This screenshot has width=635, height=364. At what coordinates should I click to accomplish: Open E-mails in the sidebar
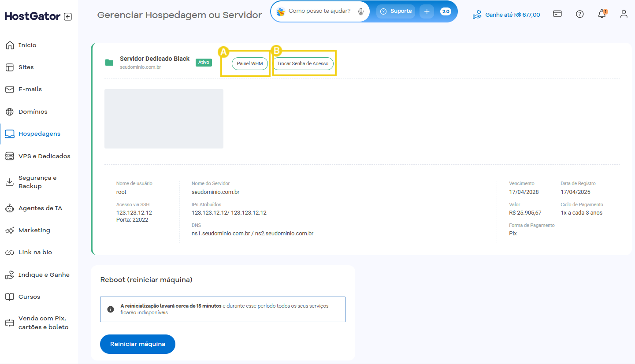coord(30,89)
